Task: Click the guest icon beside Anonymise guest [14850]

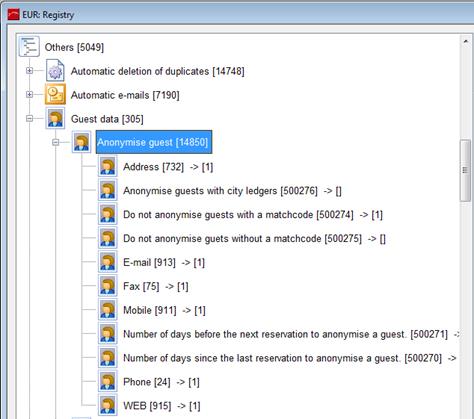Action: coord(81,142)
